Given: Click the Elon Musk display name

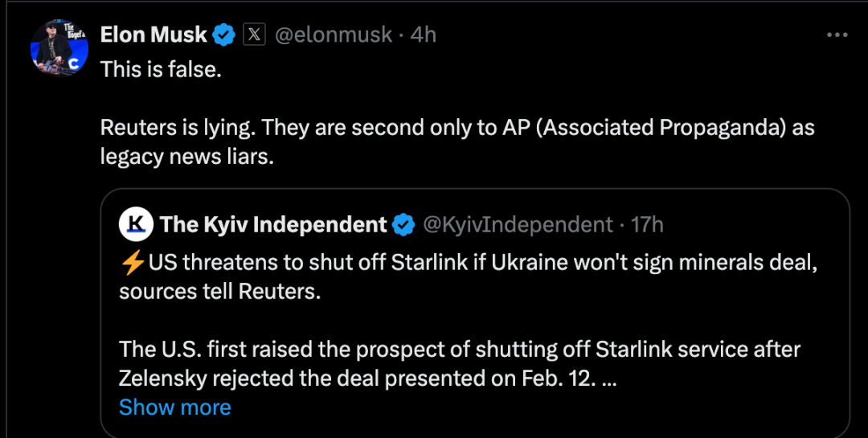Looking at the screenshot, I should [154, 35].
